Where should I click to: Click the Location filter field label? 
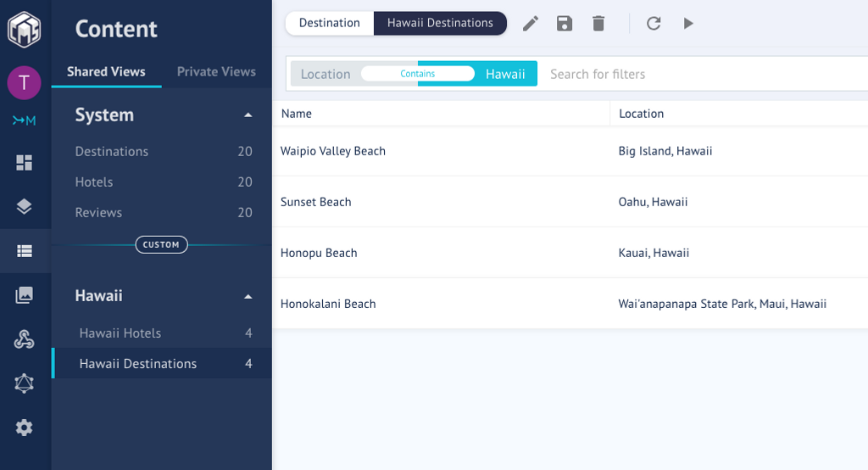(x=325, y=74)
